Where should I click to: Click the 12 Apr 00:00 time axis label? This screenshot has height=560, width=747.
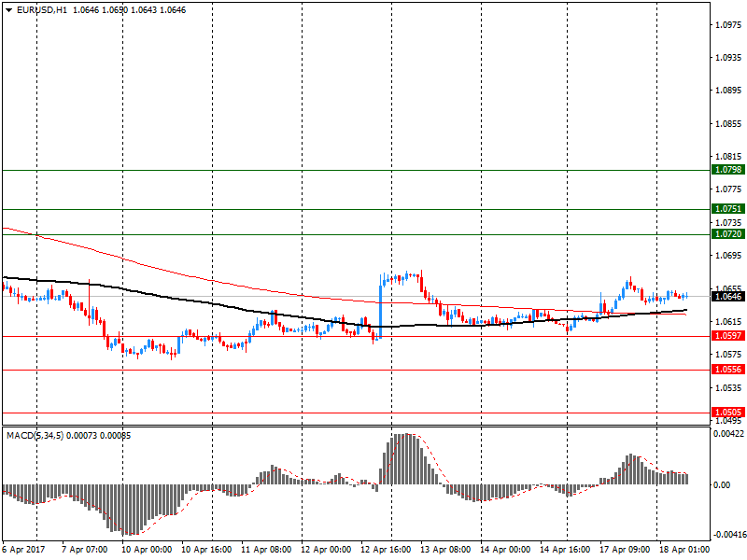(x=326, y=550)
